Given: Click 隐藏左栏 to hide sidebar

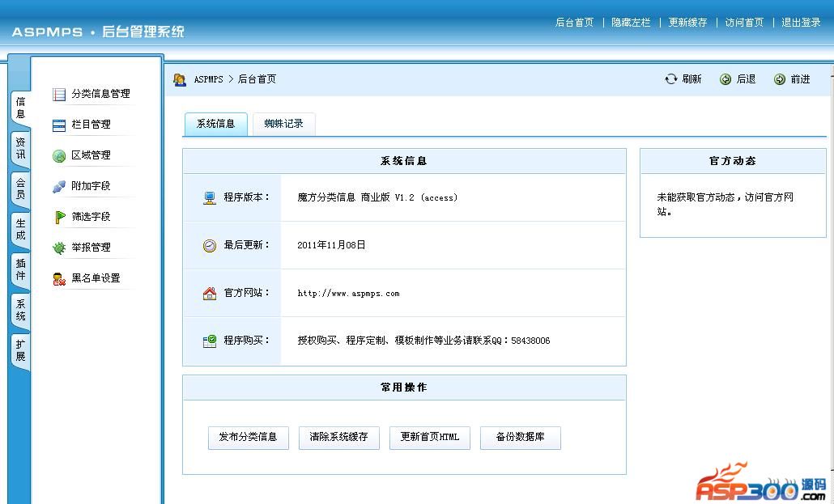Looking at the screenshot, I should point(631,23).
